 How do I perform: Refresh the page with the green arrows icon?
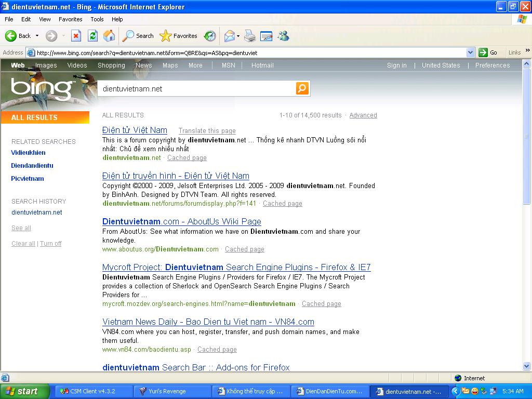(92, 36)
